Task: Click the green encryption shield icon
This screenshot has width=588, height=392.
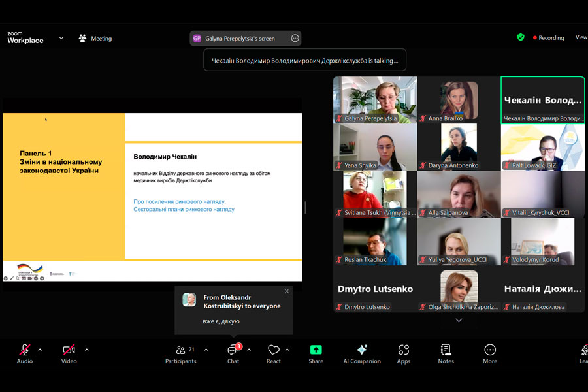Action: [521, 37]
